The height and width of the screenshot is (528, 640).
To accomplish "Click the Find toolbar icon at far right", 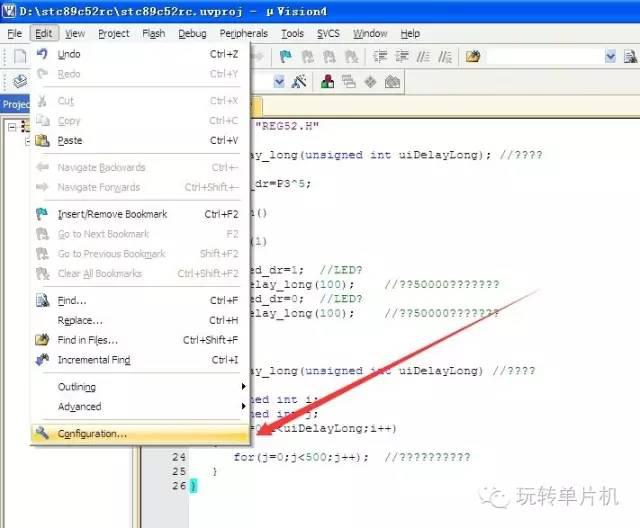I will [630, 56].
